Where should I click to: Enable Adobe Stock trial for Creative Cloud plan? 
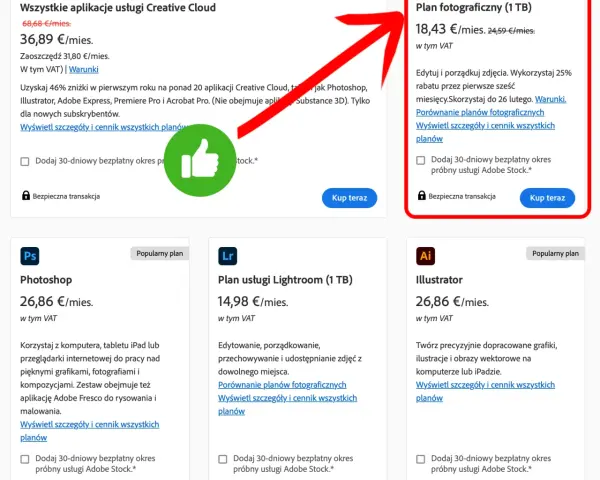click(25, 161)
